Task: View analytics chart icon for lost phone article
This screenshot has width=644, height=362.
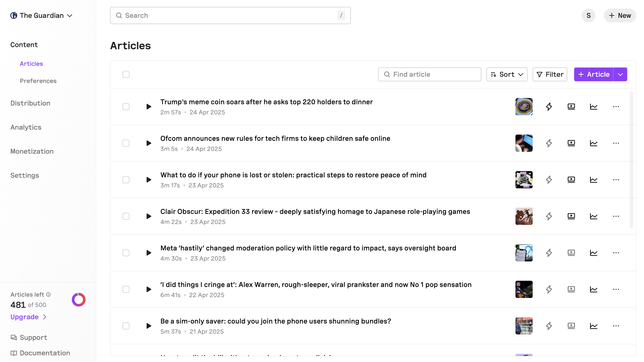Action: [593, 180]
